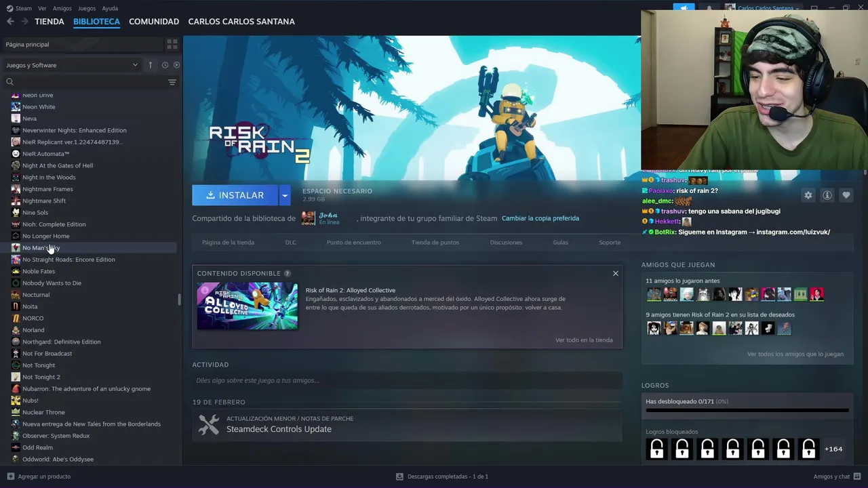
Task: Click Ver todos los amigos que lo juegan
Action: [795, 354]
